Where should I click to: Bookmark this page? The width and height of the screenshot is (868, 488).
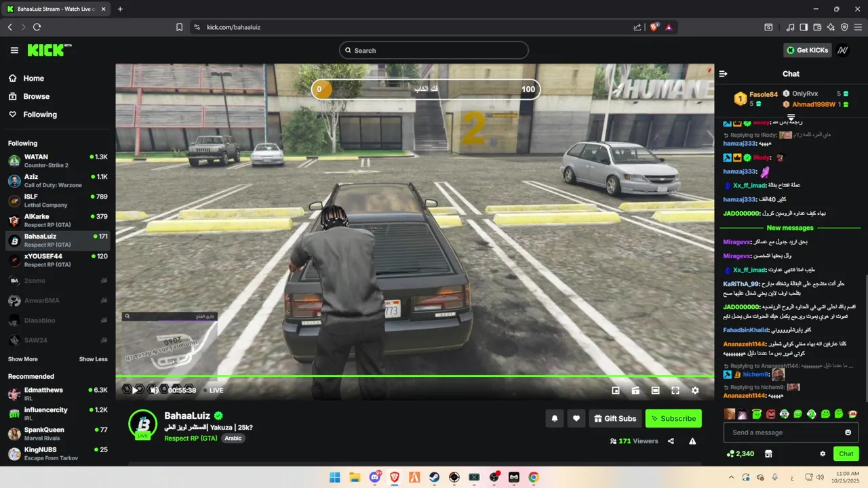tap(179, 27)
